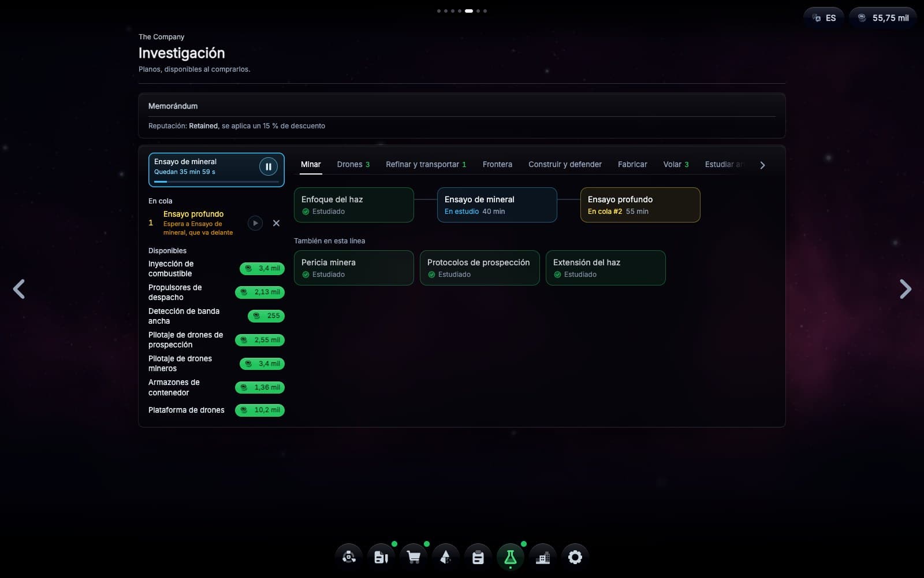Viewport: 924px width, 578px height.
Task: Open the shapes icon in bottom dock
Action: [446, 557]
